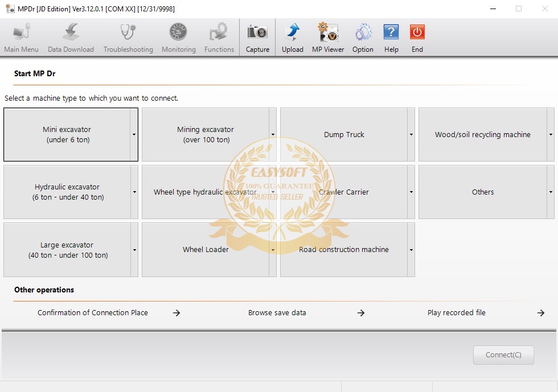This screenshot has width=558, height=392.
Task: Expand Wheel Loader model dropdown
Action: tap(273, 250)
